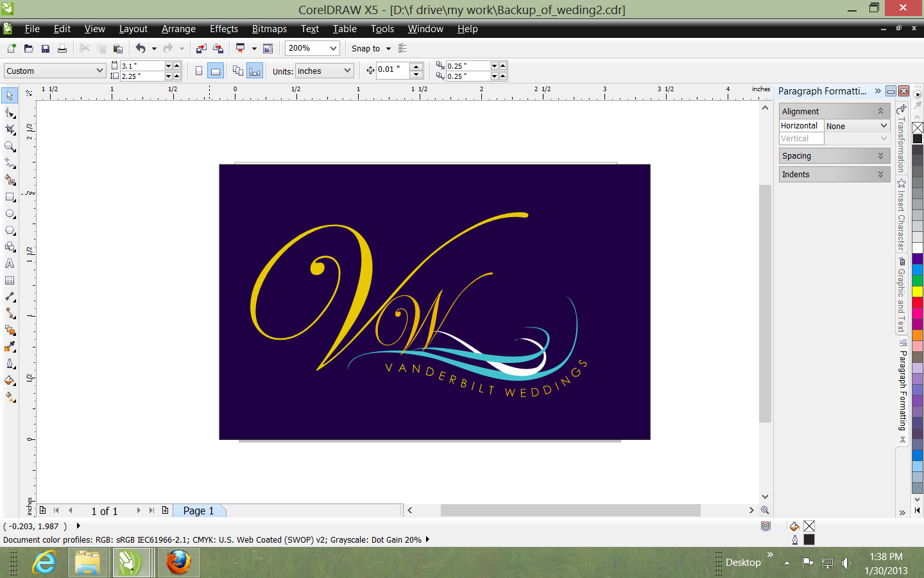
Task: Pick the Ellipse tool
Action: click(x=10, y=214)
